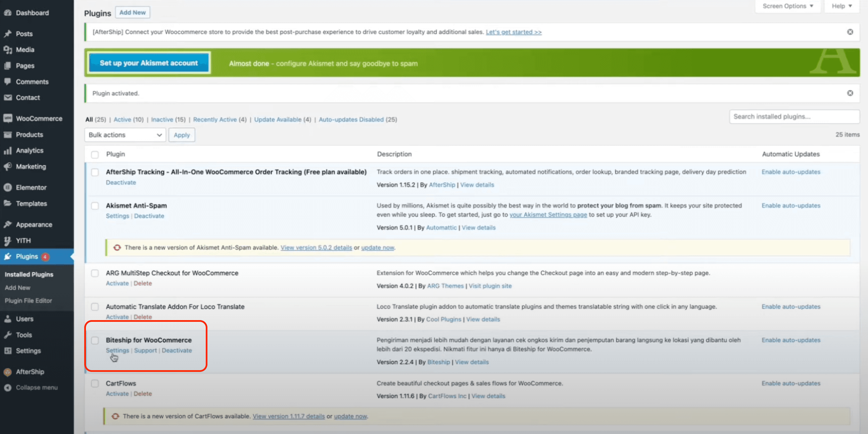868x434 pixels.
Task: Select the ARG MultiStep Checkout checkbox
Action: point(95,273)
